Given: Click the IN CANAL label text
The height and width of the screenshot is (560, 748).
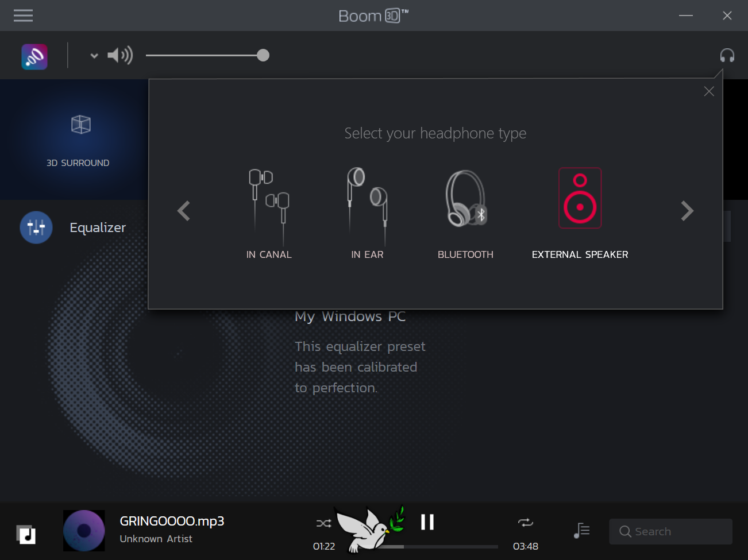Looking at the screenshot, I should (x=269, y=254).
